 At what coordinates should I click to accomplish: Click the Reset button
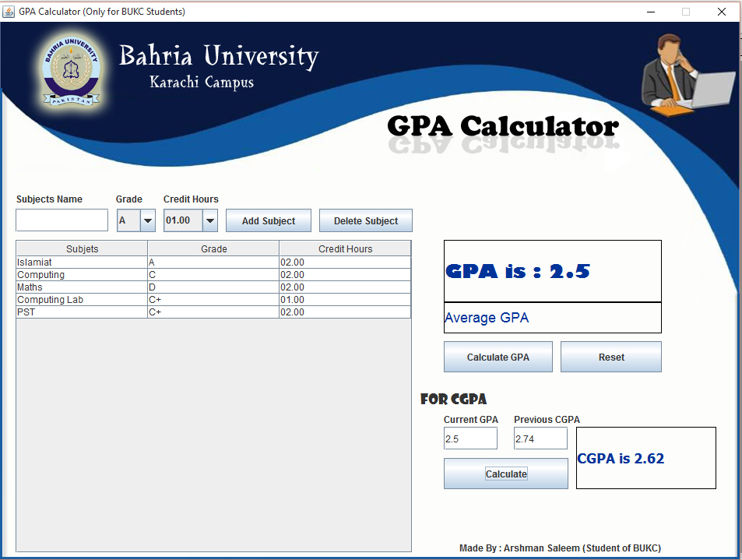coord(611,357)
